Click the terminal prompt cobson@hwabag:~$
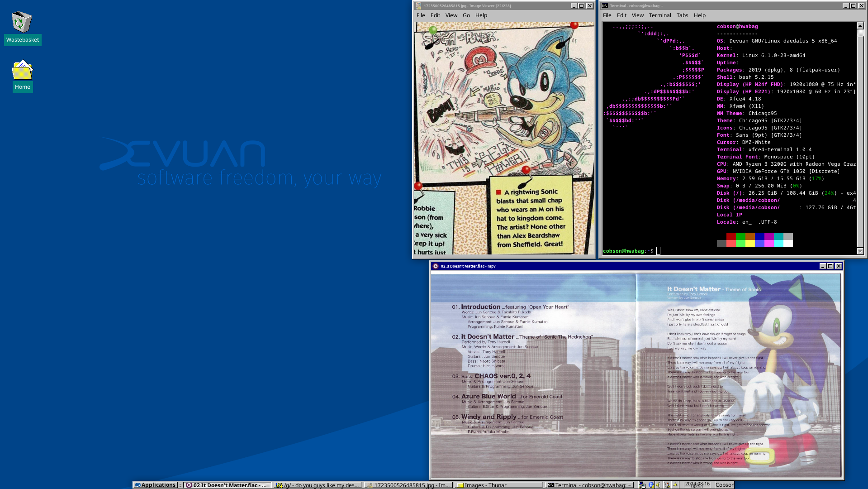The image size is (868, 489). click(x=628, y=251)
